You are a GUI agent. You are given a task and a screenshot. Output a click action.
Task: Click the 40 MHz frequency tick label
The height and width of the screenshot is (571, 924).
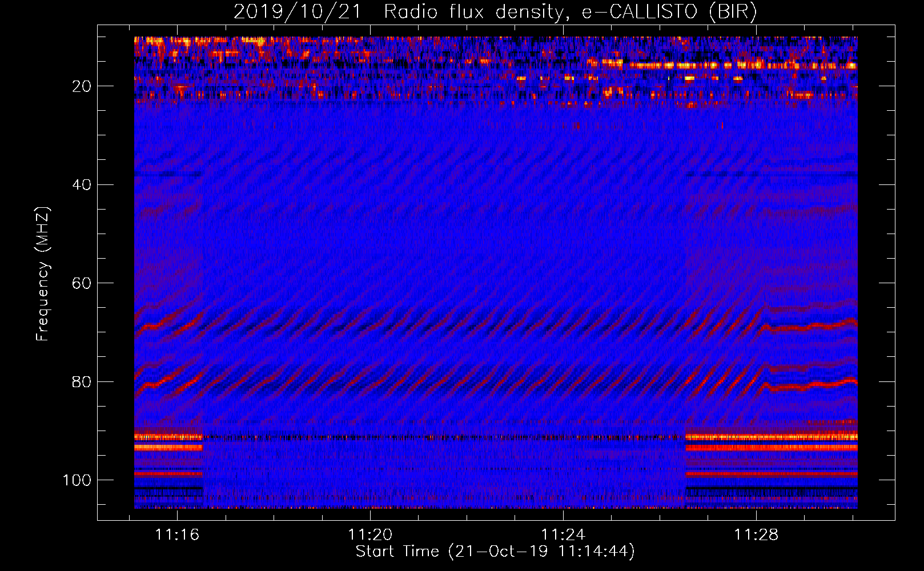[x=82, y=184]
